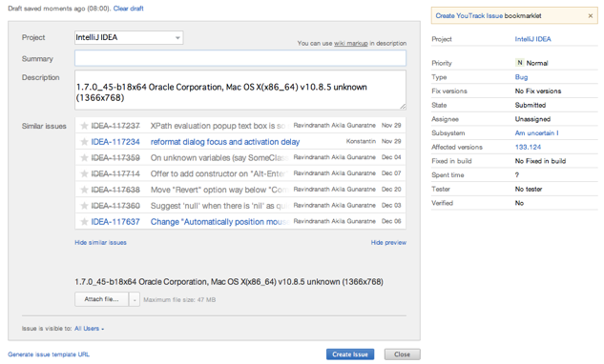The height and width of the screenshot is (364, 604).
Task: Star issue IDEA-117237
Action: pos(84,126)
